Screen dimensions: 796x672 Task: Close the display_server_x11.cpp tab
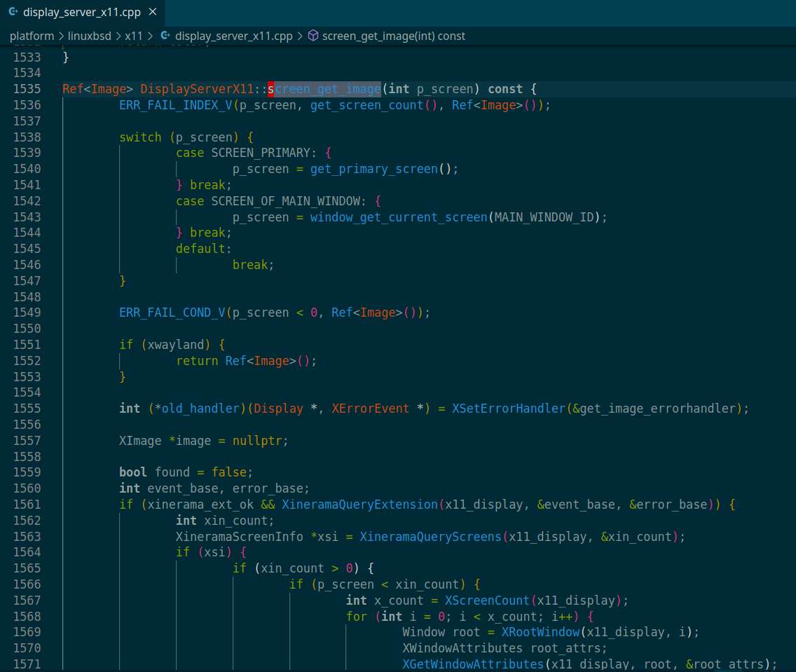tap(152, 12)
